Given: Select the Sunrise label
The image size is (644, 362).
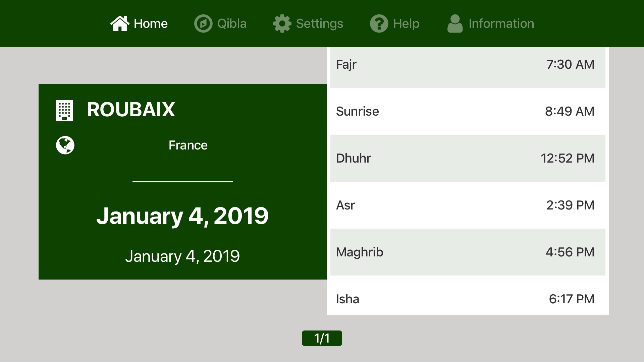Looking at the screenshot, I should pos(357,111).
